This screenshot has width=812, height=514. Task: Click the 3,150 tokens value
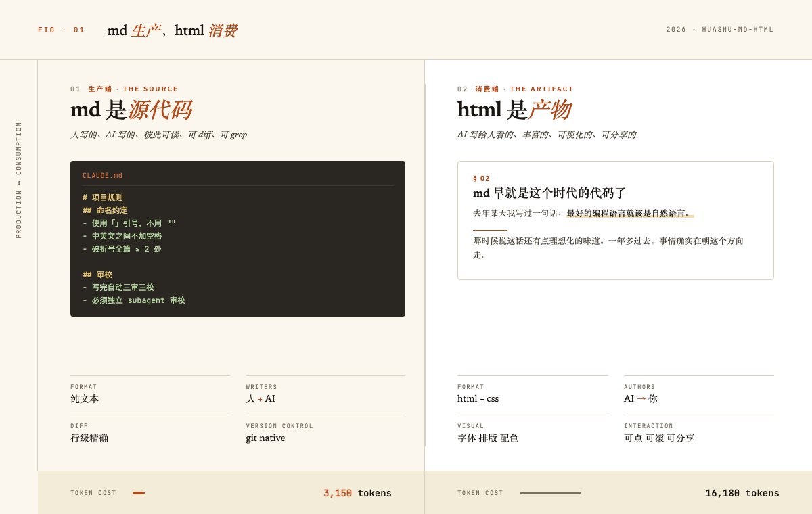(357, 493)
